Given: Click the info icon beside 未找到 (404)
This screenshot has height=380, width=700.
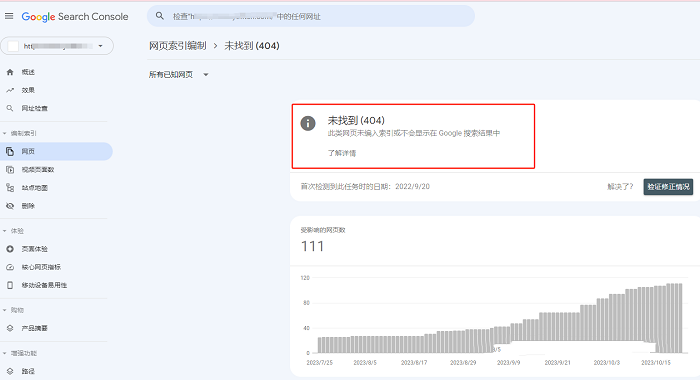Looking at the screenshot, I should [308, 123].
